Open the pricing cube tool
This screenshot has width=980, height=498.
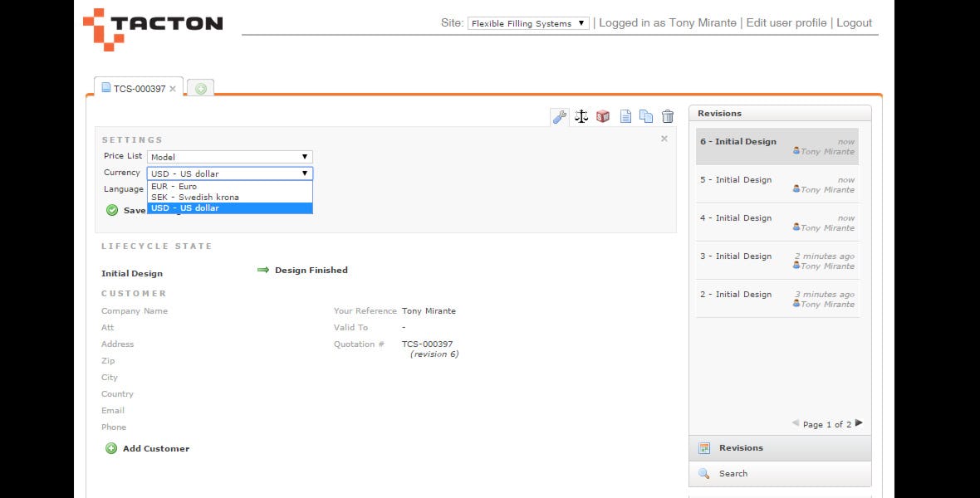tap(602, 116)
